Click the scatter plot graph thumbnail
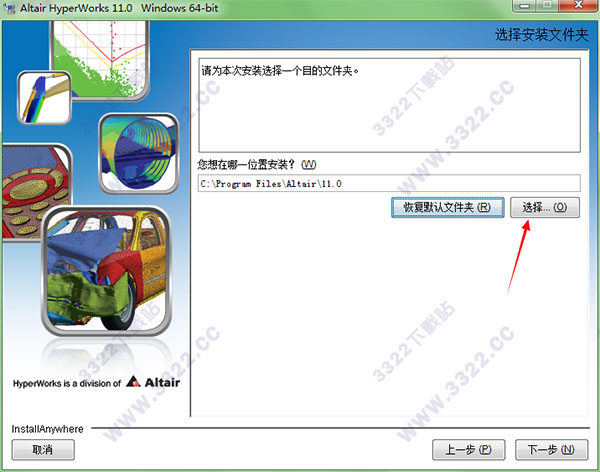 [99, 60]
